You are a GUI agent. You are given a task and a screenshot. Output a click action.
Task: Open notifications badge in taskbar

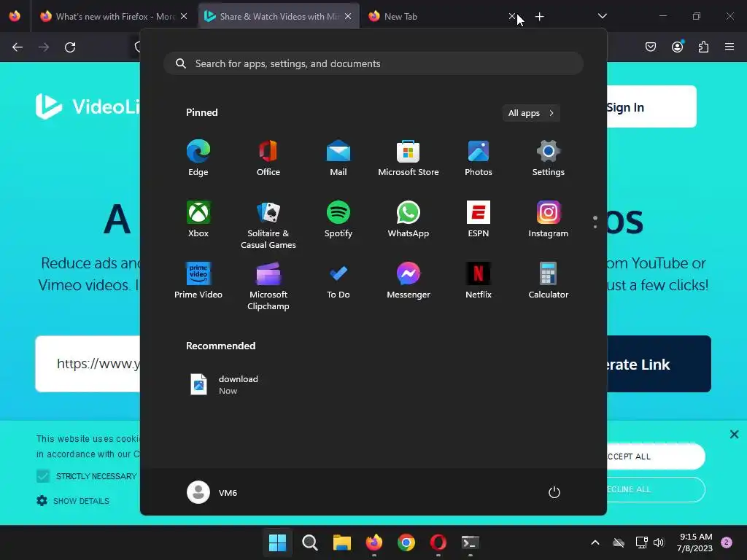pyautogui.click(x=727, y=542)
